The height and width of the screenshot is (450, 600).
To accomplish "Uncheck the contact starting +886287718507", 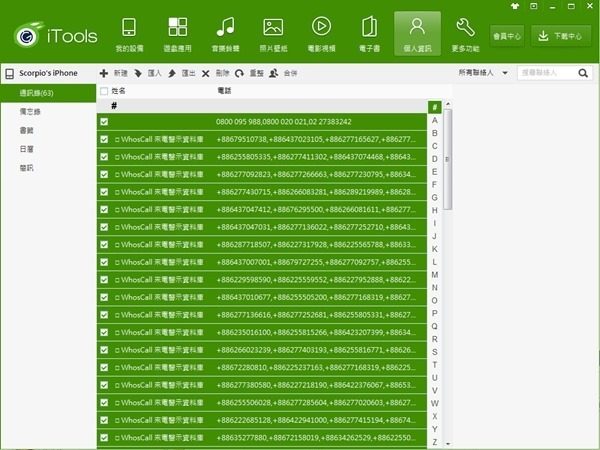I will click(x=104, y=245).
